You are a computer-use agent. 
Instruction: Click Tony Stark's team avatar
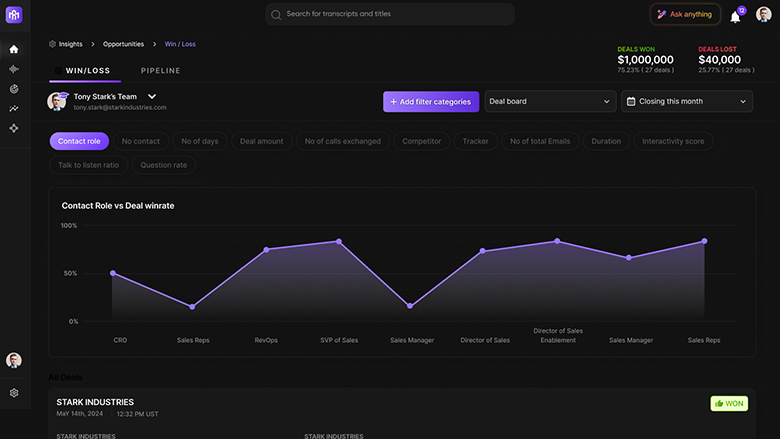[57, 101]
